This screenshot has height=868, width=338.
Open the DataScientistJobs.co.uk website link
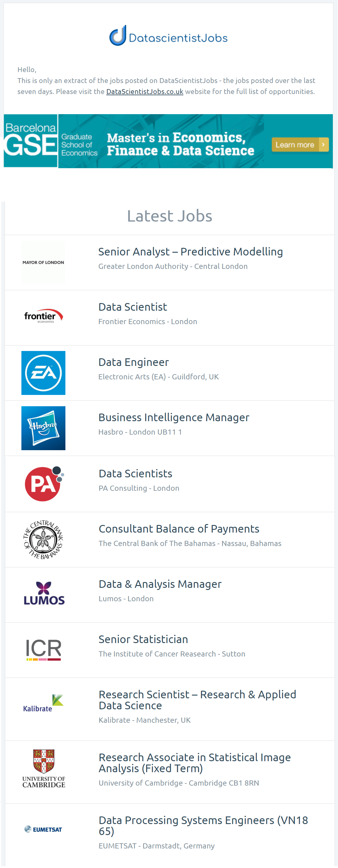(x=145, y=92)
